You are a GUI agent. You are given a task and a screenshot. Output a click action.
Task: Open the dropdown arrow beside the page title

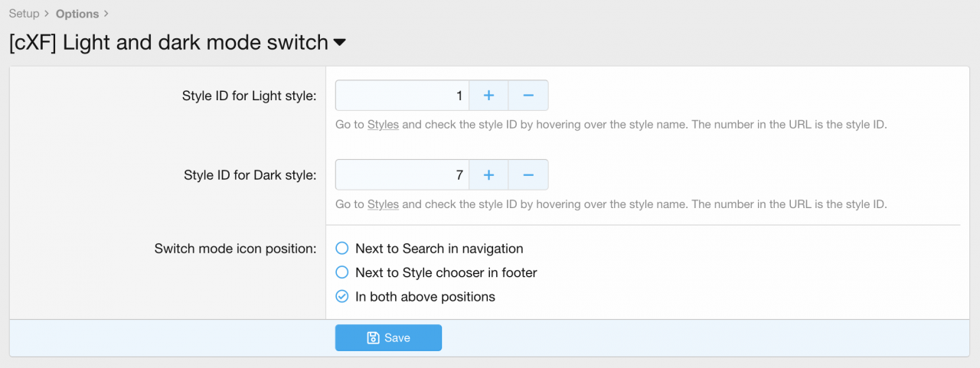click(x=340, y=43)
